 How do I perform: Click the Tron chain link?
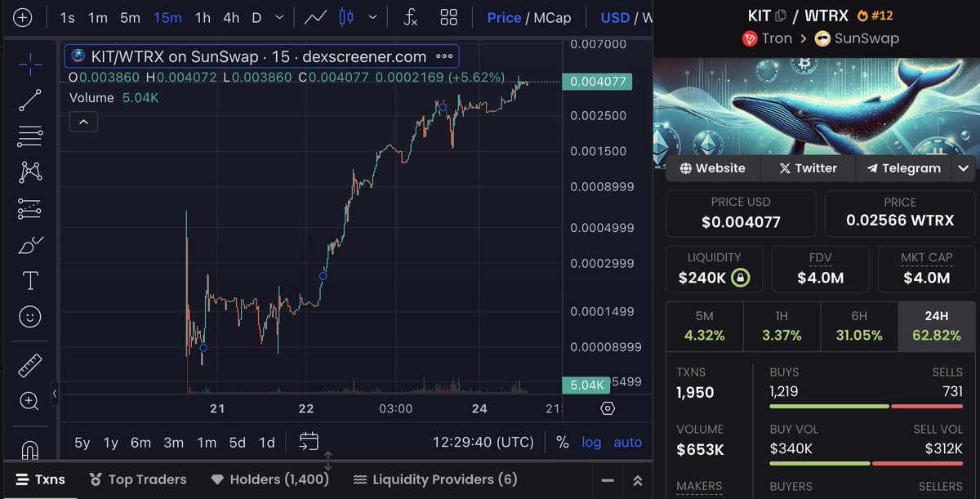pos(767,38)
